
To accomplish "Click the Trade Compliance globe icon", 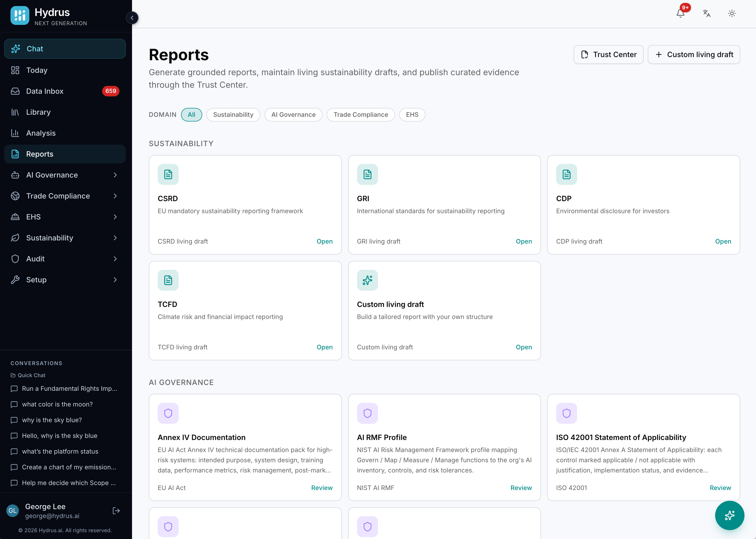I will (15, 196).
